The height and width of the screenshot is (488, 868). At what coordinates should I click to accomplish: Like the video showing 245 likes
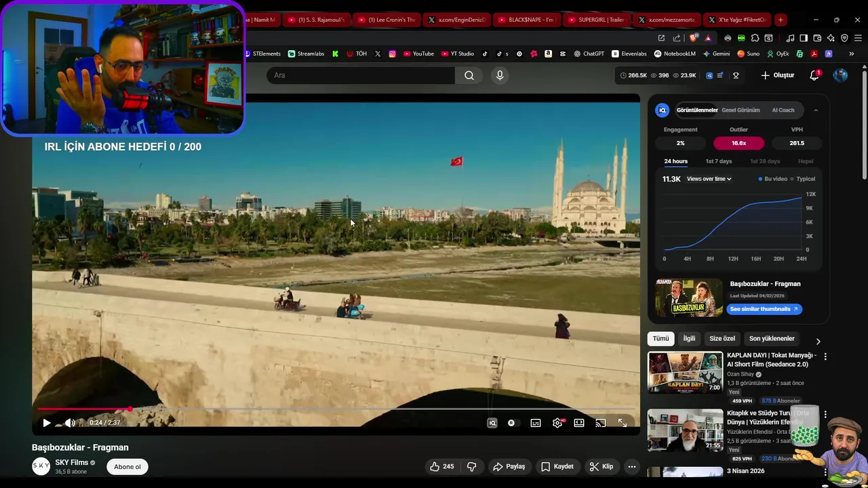coord(441,466)
